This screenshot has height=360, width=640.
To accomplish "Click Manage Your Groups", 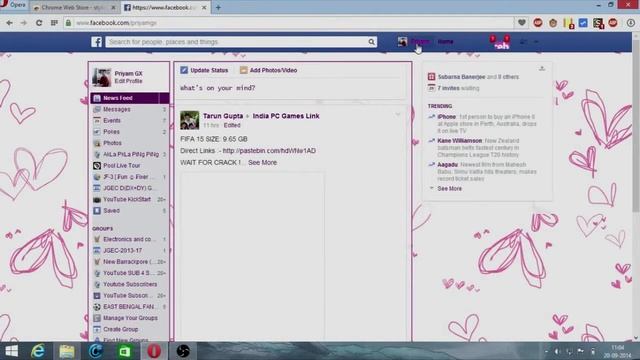I will point(129,318).
